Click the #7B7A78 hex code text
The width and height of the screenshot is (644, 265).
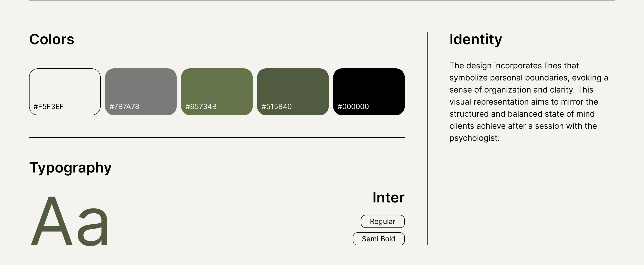tap(124, 107)
